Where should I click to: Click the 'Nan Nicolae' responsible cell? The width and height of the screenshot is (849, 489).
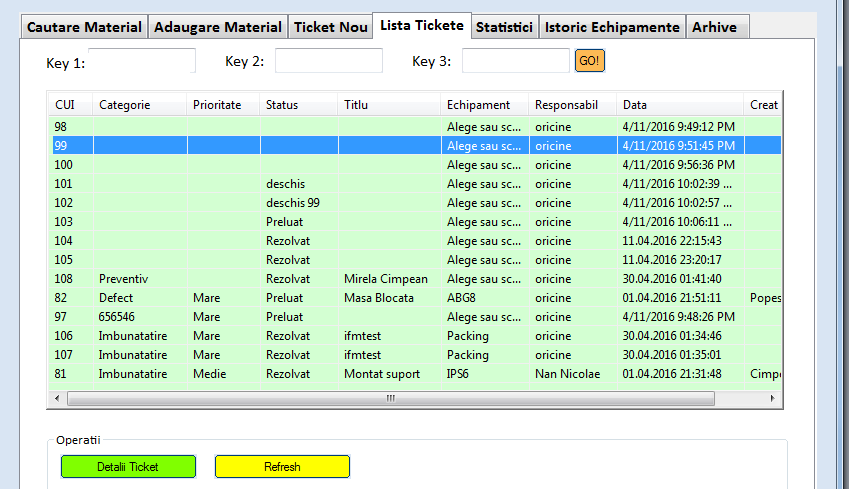click(567, 374)
